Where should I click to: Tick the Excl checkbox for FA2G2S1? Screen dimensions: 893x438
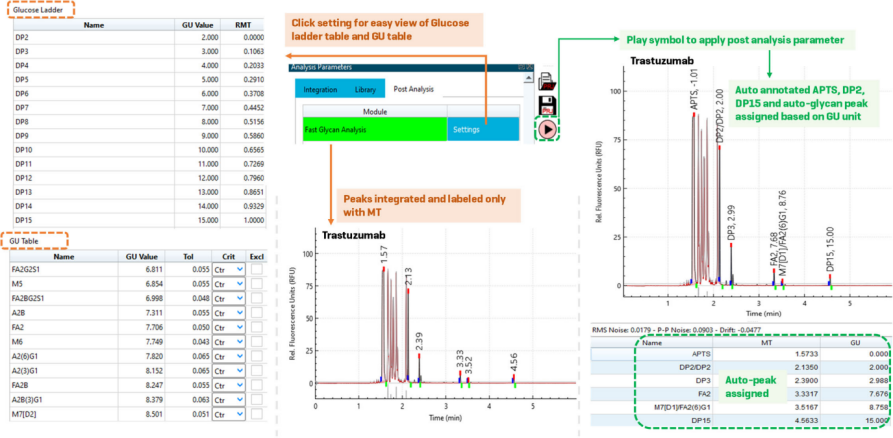pos(257,268)
